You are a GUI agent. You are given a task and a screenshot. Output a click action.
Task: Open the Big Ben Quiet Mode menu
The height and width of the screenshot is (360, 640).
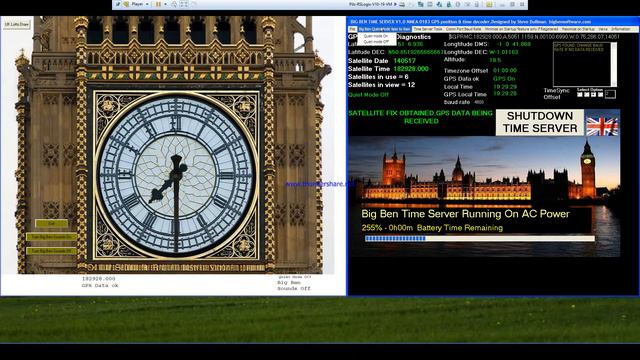click(384, 29)
